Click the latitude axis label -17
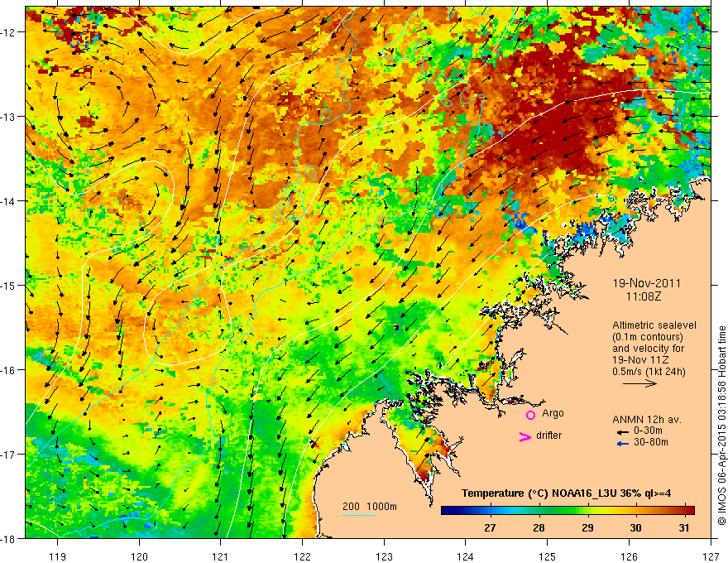728x563 pixels. 8,454
